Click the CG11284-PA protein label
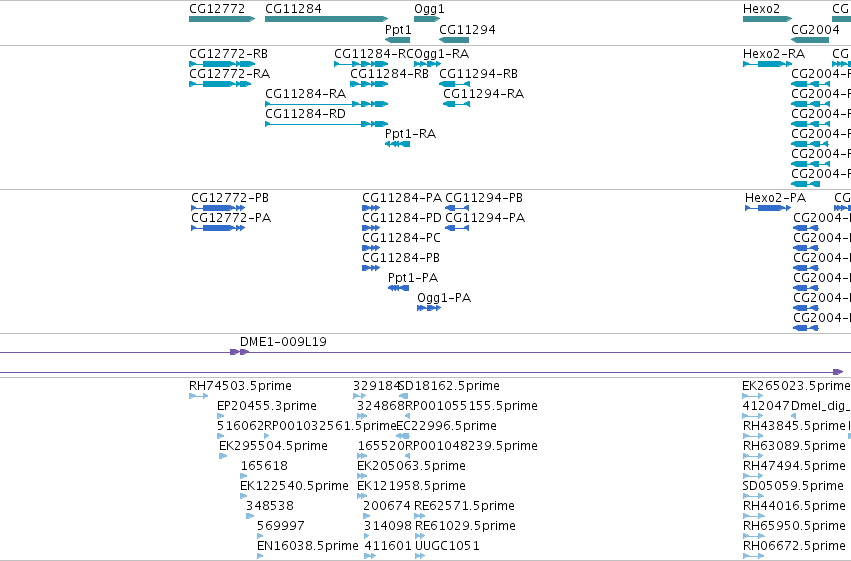 coord(402,198)
